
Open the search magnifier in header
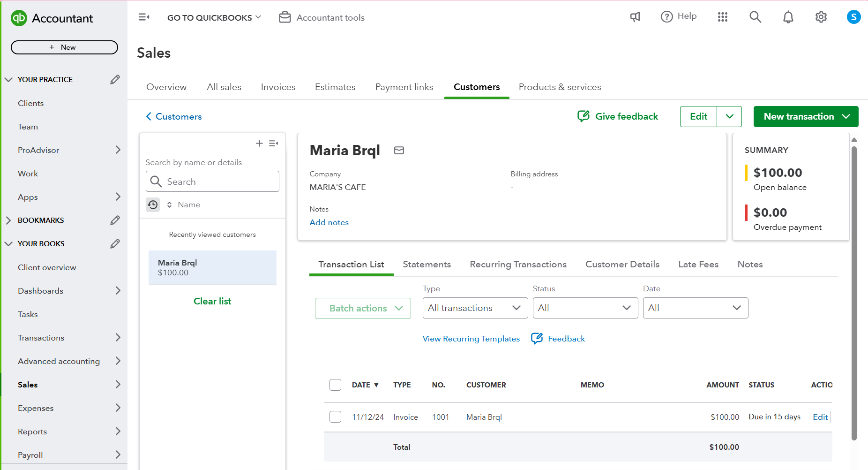755,17
